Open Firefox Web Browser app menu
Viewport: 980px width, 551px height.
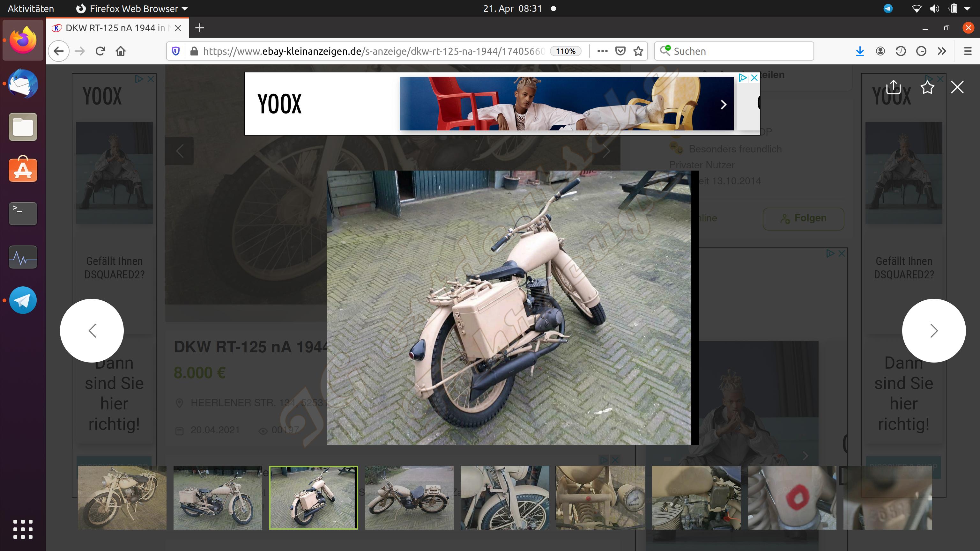click(132, 8)
